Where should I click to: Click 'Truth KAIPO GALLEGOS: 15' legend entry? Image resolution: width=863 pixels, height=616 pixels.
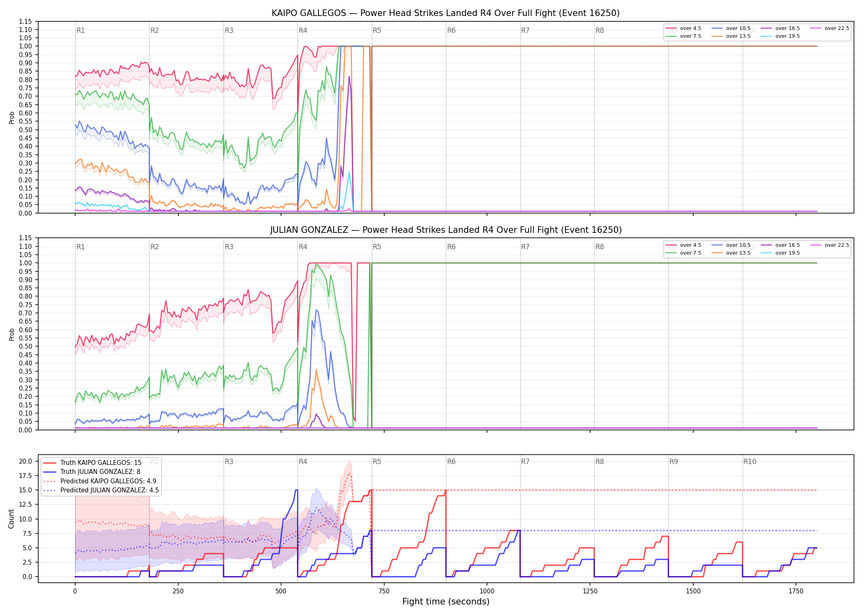tap(92, 462)
